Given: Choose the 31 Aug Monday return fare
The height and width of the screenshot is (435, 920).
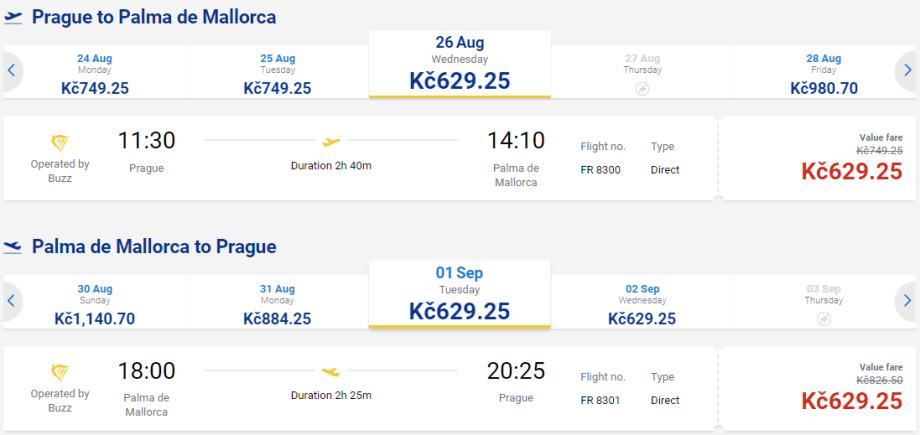Looking at the screenshot, I should (x=277, y=304).
